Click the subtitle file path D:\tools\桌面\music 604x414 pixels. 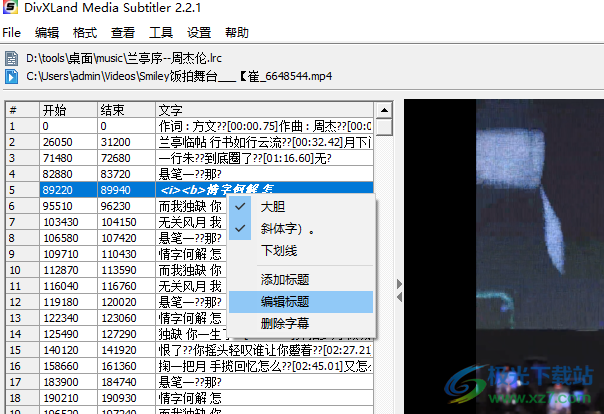[x=124, y=59]
